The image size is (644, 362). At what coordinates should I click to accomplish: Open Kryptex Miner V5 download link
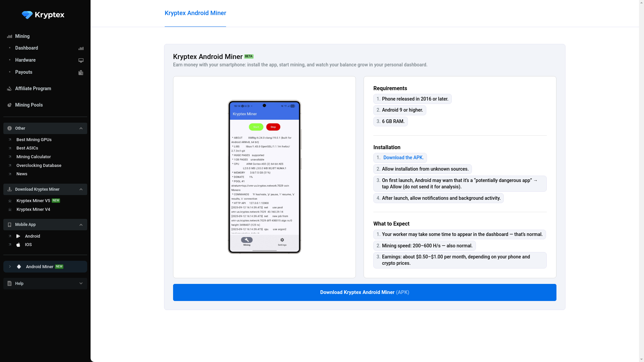click(33, 201)
